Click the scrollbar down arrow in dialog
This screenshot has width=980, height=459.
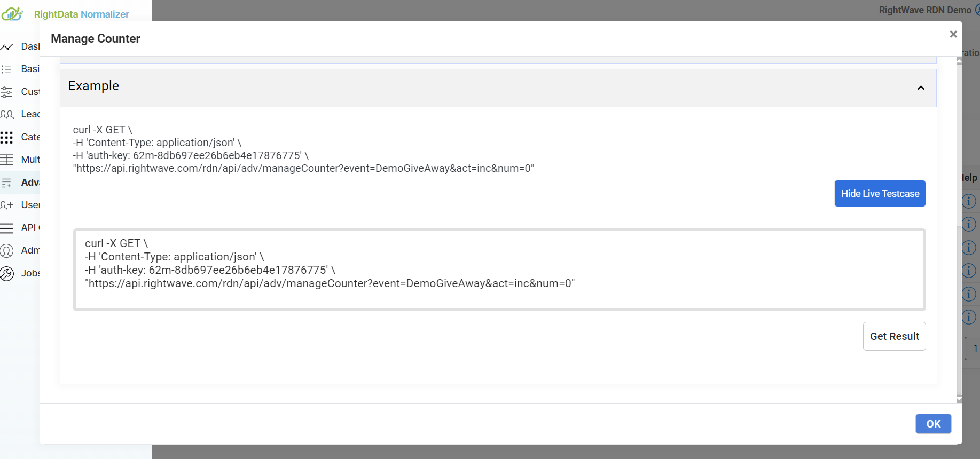tap(959, 400)
